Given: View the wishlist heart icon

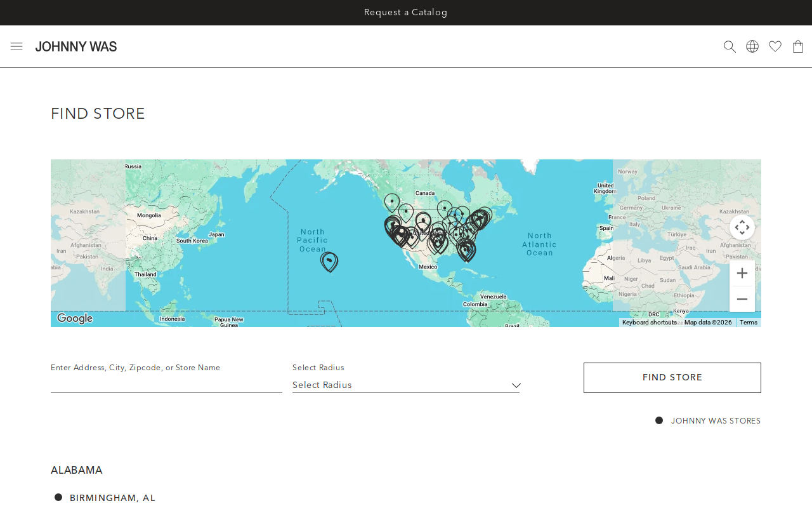Looking at the screenshot, I should [775, 46].
